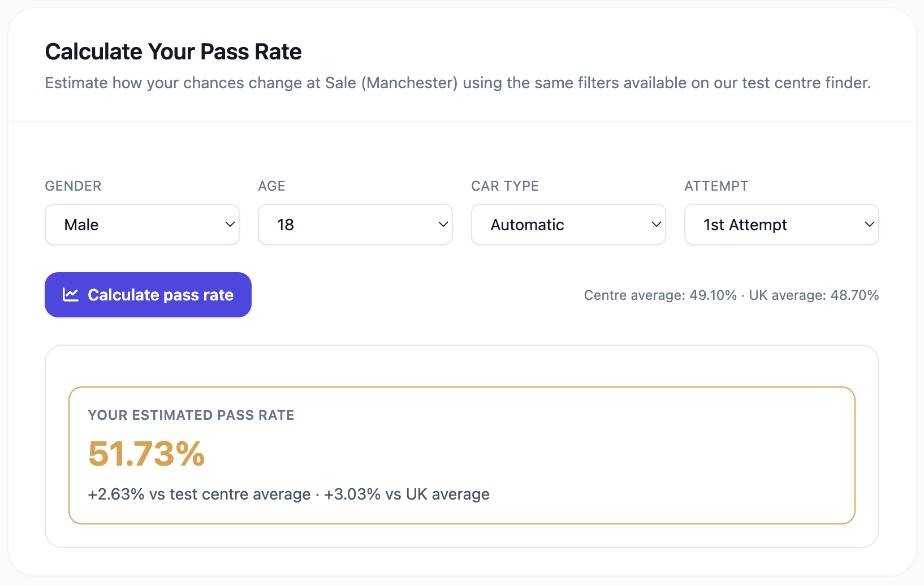924x585 pixels.
Task: Select Automatic in the Car Type field
Action: [527, 224]
